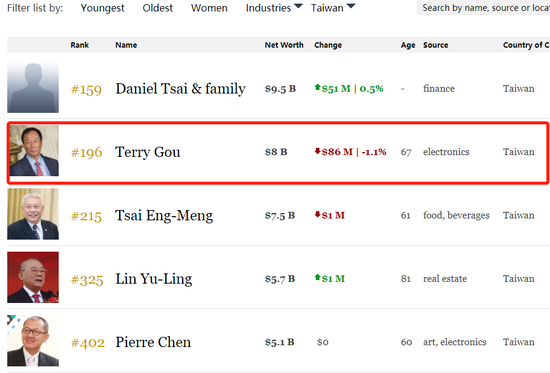Sort by the Net Worth column header

284,45
